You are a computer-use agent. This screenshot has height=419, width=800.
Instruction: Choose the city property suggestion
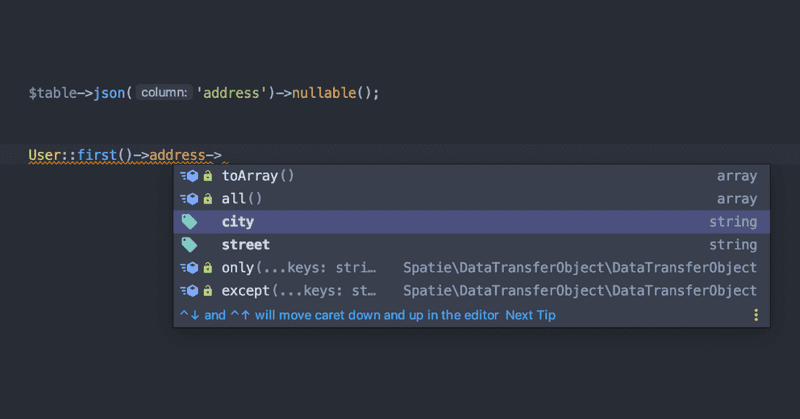point(471,222)
